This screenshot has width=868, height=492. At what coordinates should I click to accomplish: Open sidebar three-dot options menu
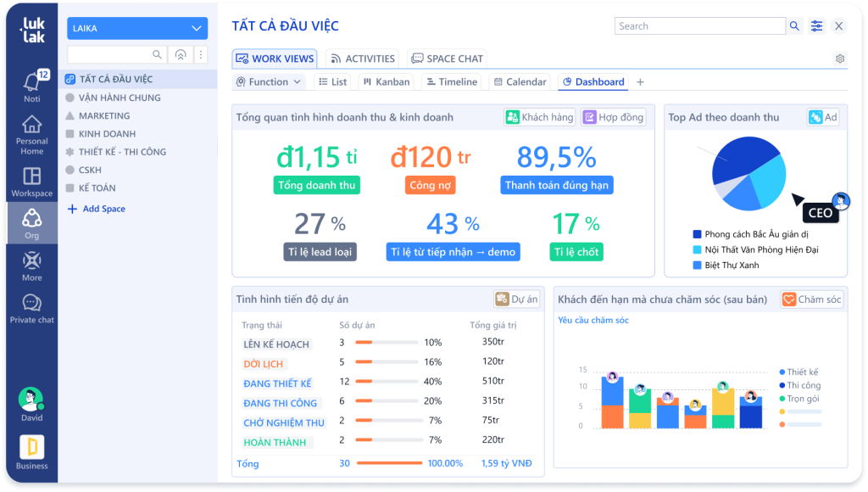[201, 54]
